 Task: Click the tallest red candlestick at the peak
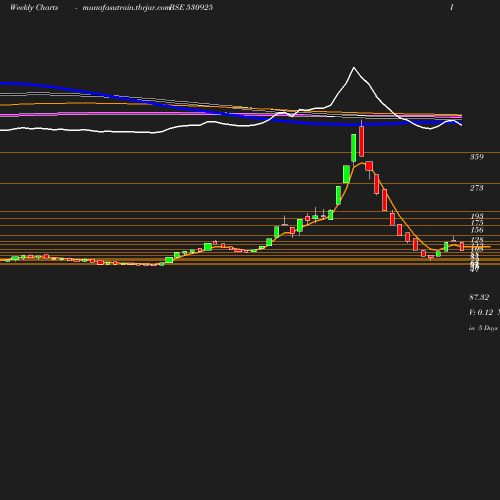[x=362, y=141]
